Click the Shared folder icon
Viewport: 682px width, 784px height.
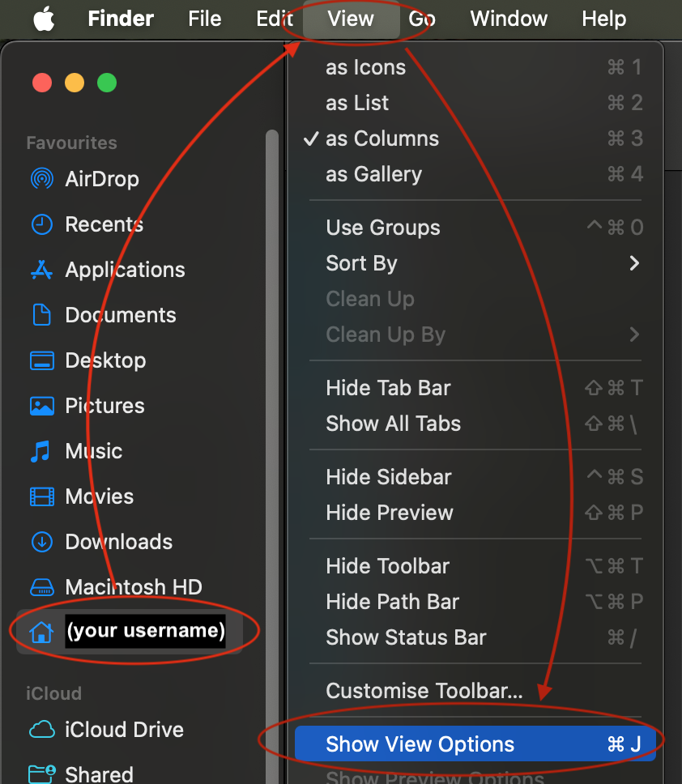coord(42,774)
